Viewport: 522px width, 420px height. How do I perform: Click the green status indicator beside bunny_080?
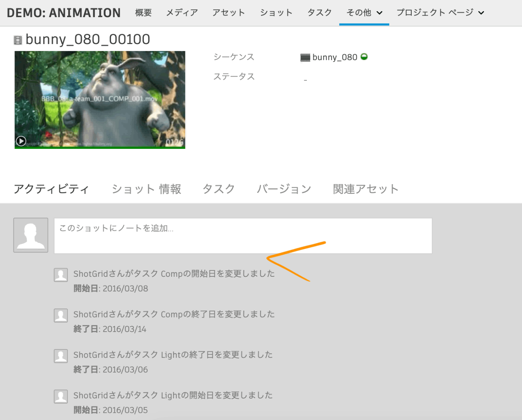coord(364,57)
